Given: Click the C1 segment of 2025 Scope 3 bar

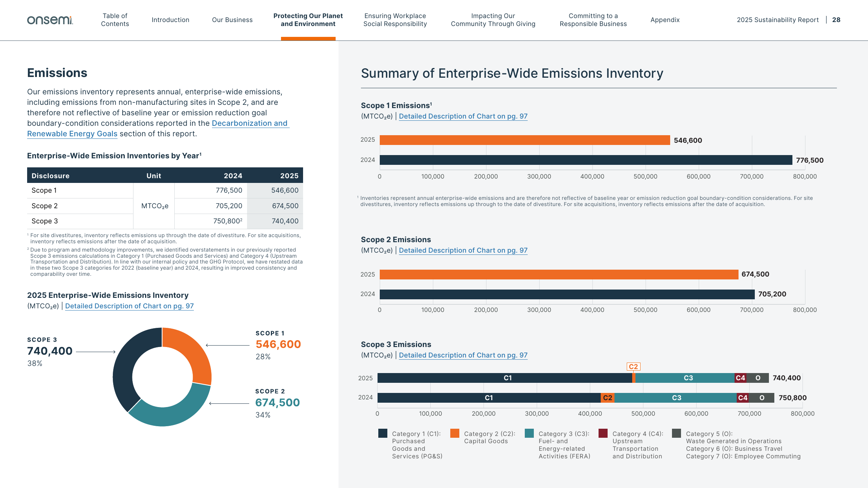Looking at the screenshot, I should (x=505, y=378).
